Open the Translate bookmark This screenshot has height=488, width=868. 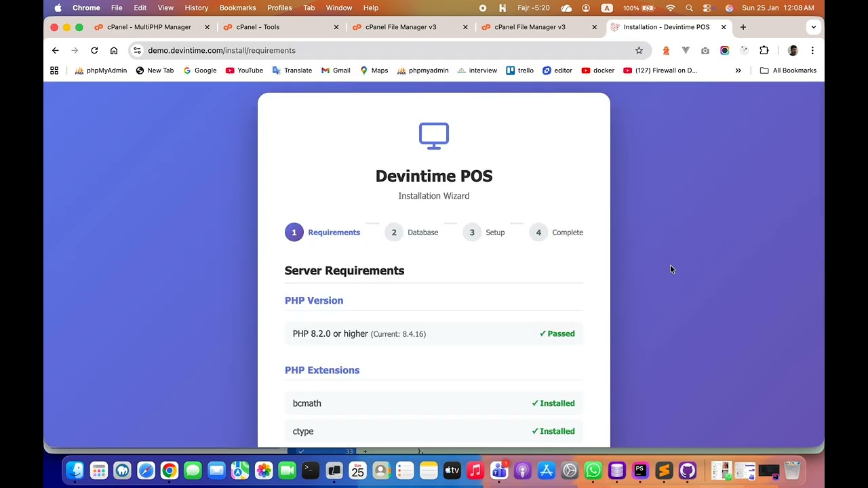point(292,70)
